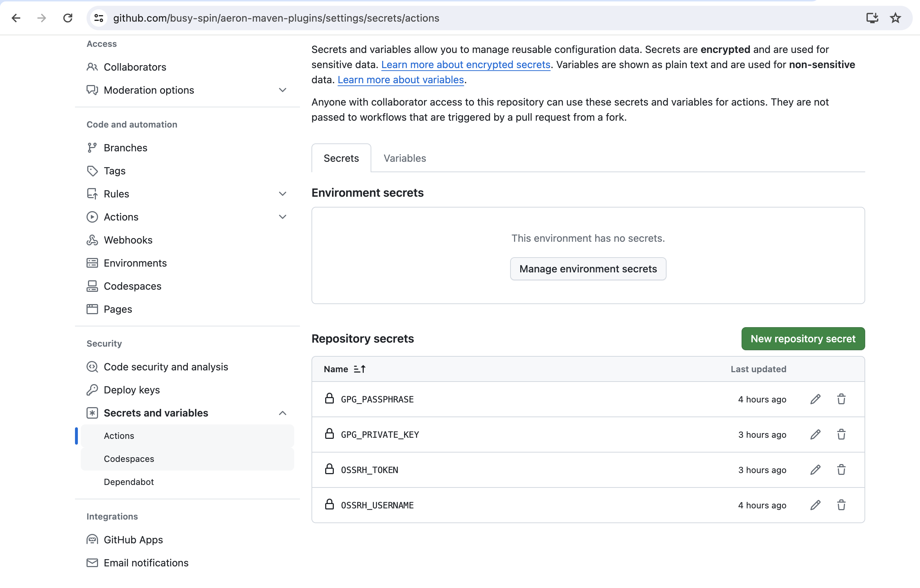
Task: Open the Secrets and variables section label
Action: click(x=156, y=413)
